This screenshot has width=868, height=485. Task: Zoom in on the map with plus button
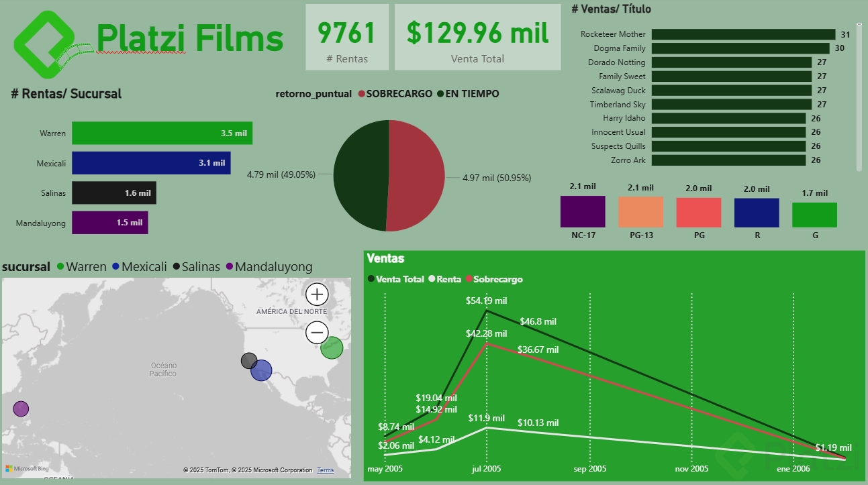coord(317,294)
